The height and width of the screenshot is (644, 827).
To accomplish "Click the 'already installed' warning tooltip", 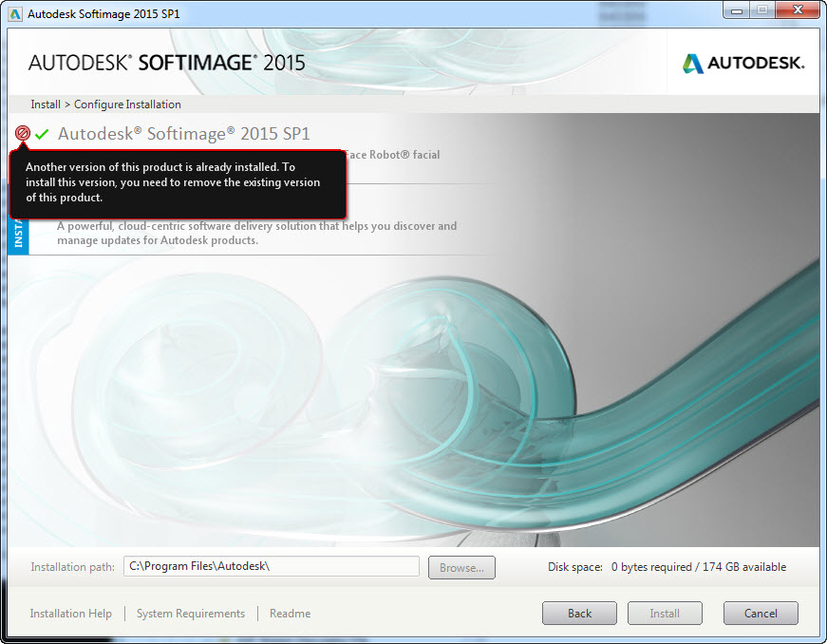I will coord(176,182).
